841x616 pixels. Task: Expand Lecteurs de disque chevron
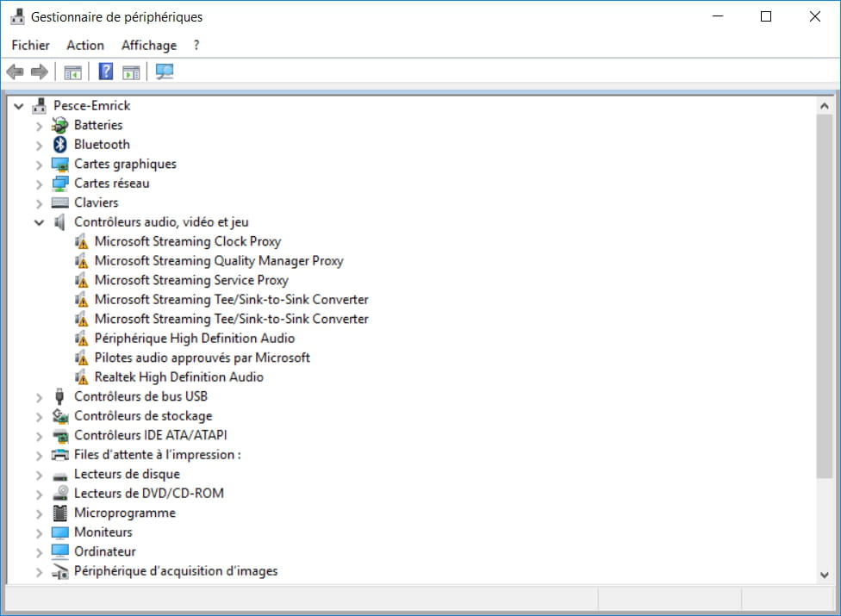point(39,475)
